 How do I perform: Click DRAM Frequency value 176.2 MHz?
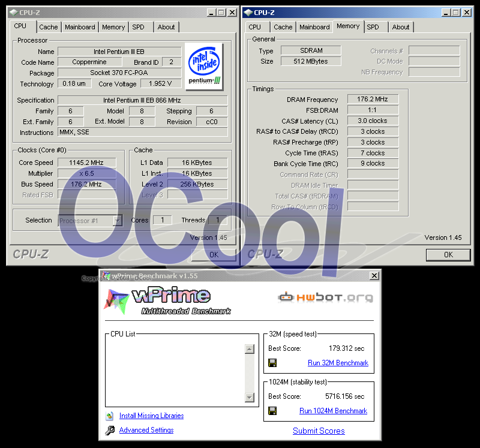[373, 99]
